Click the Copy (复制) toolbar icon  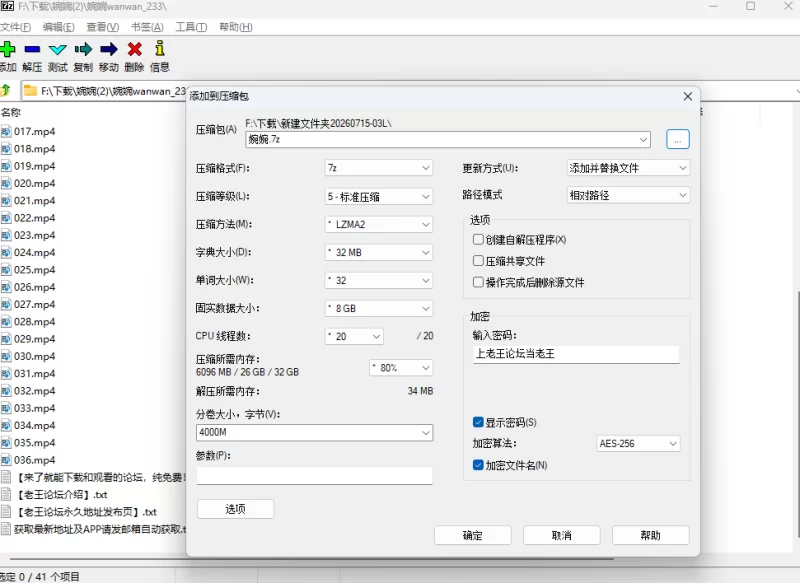[x=83, y=49]
